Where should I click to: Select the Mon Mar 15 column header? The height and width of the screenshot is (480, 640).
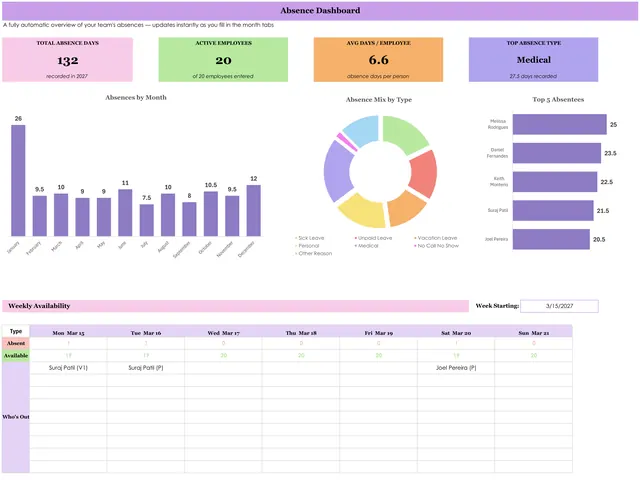[68, 333]
